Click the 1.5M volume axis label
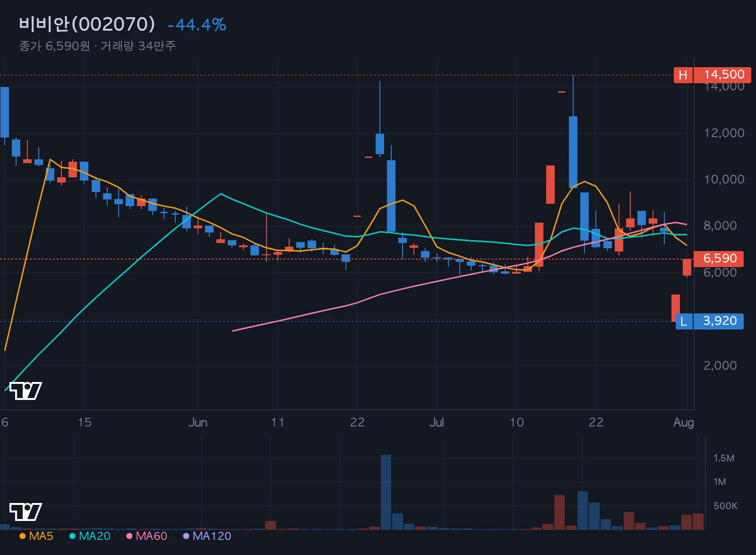756x555 pixels. pos(724,458)
